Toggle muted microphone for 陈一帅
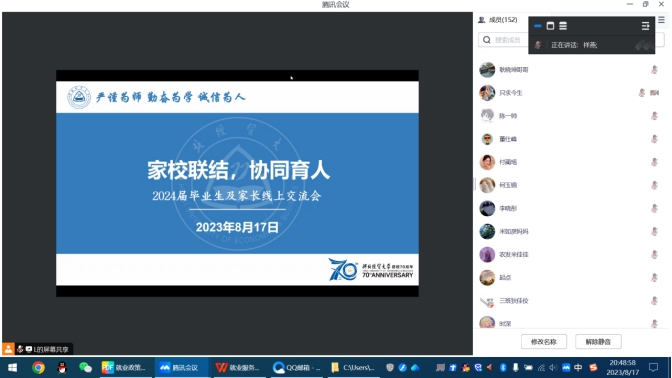 [x=654, y=116]
